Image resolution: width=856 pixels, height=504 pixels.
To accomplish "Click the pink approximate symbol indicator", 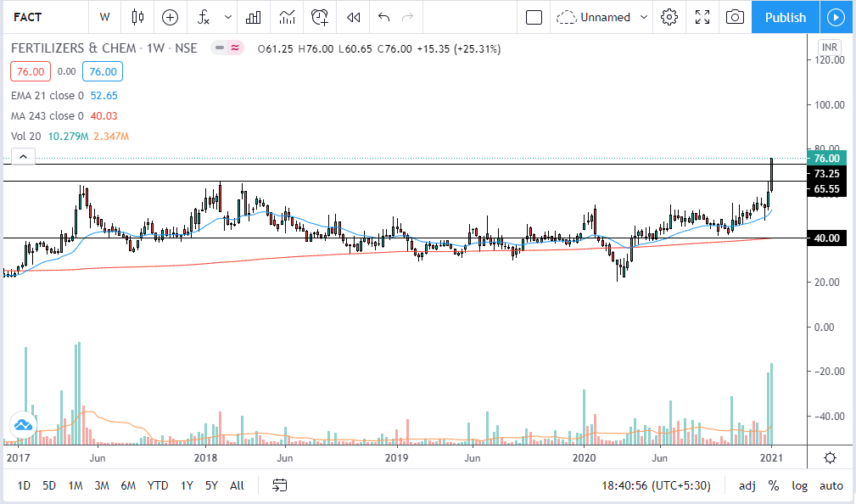I will pos(235,48).
